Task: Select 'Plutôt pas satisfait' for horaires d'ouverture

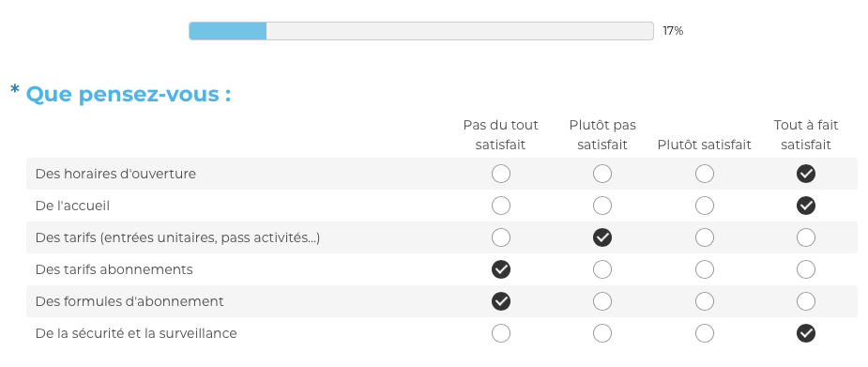Action: [602, 174]
